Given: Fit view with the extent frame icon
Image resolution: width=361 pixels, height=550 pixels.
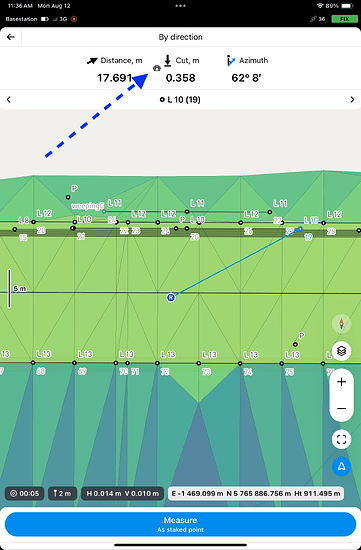Looking at the screenshot, I should [341, 439].
